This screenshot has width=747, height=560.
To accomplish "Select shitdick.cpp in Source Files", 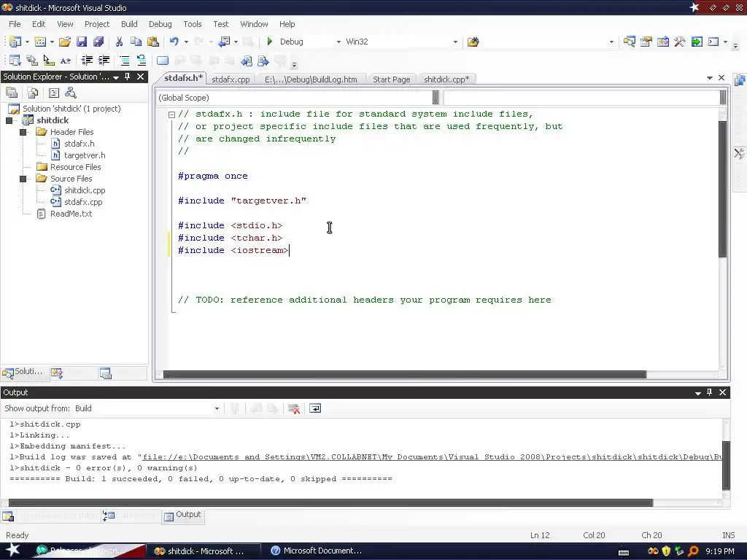I will 85,190.
